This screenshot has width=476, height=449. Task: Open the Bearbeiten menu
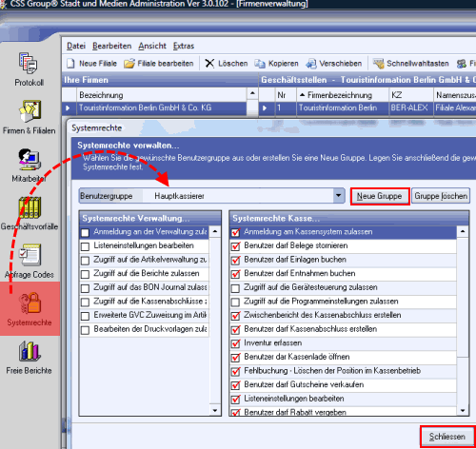point(111,46)
